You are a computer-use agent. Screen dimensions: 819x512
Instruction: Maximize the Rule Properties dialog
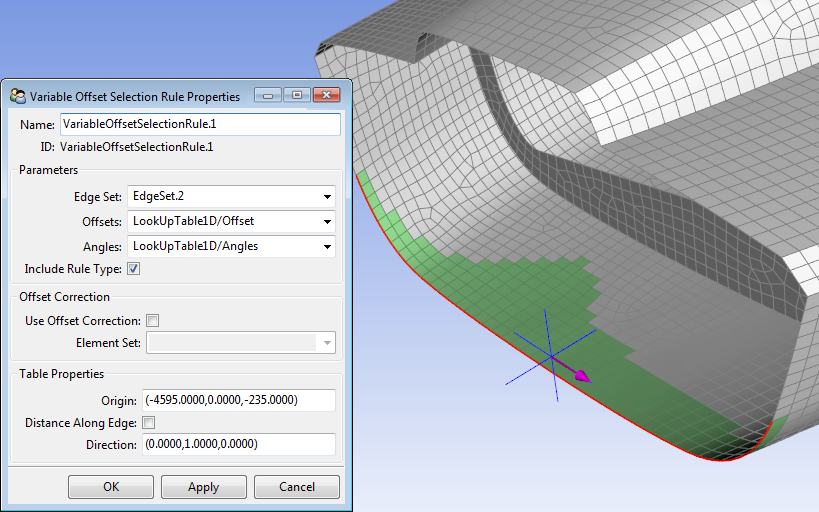click(296, 95)
